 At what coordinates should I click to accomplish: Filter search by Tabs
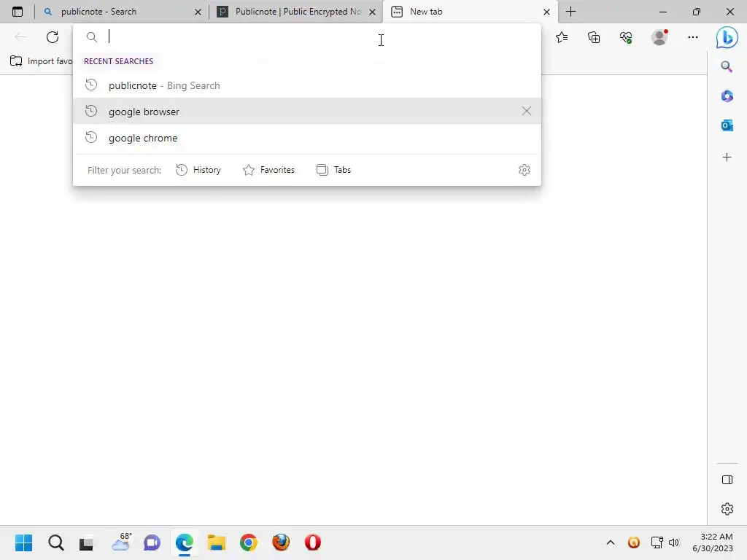point(333,170)
